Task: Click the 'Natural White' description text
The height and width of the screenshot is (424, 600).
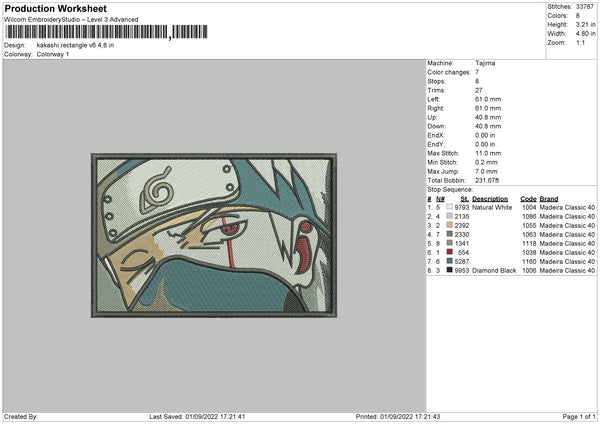Action: (492, 207)
